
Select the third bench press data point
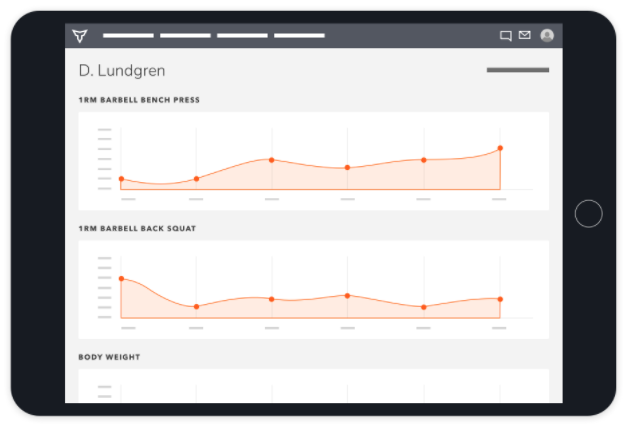pos(272,160)
